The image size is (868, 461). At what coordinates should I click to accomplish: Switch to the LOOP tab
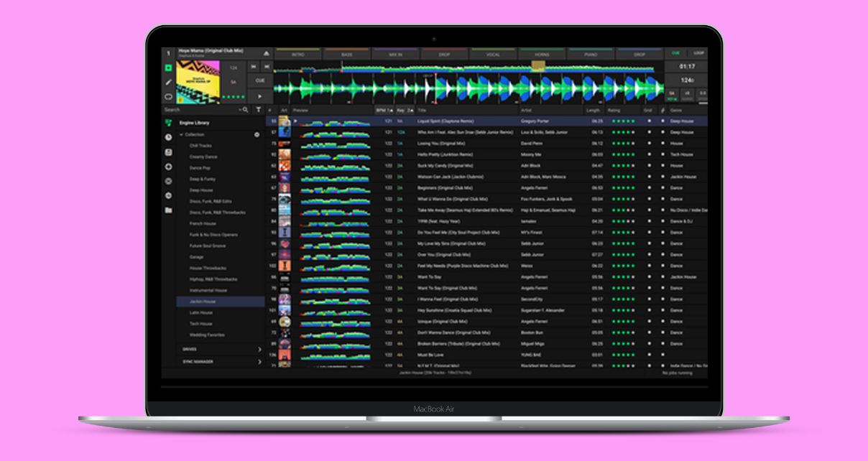click(x=701, y=52)
